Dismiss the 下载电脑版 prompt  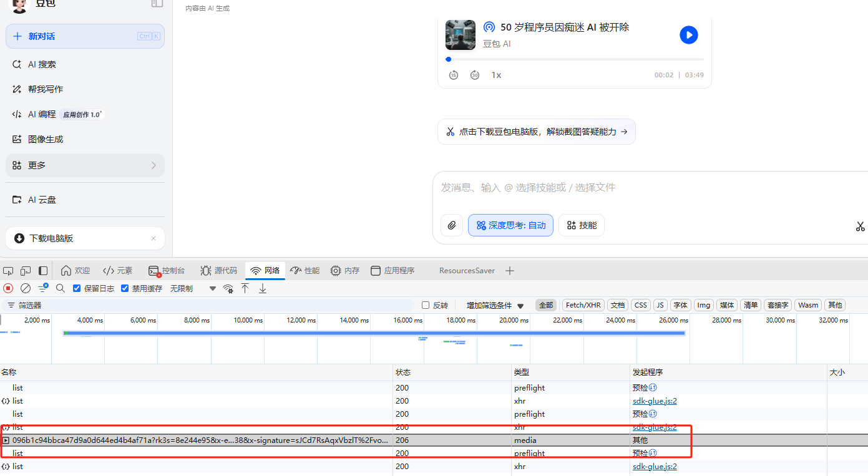point(154,238)
